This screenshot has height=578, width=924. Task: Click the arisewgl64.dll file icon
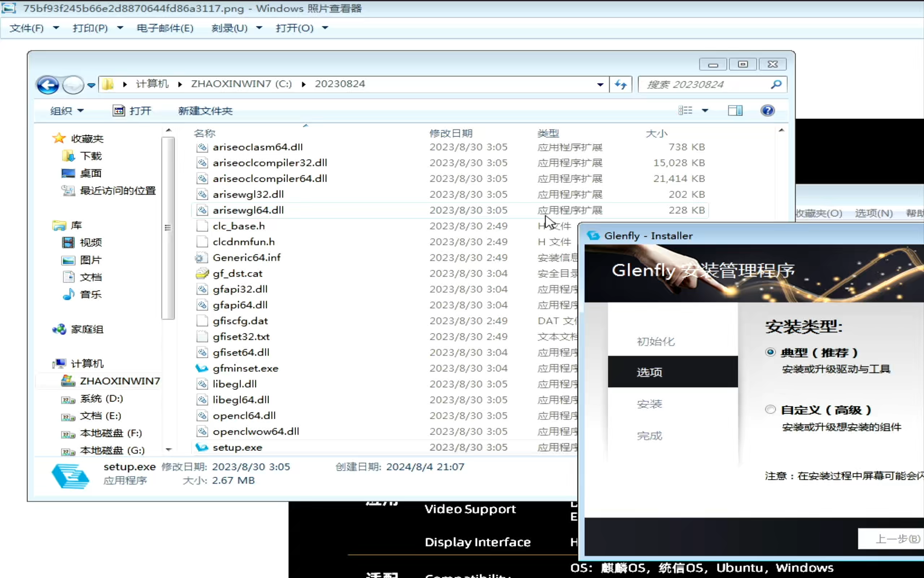[x=202, y=210]
